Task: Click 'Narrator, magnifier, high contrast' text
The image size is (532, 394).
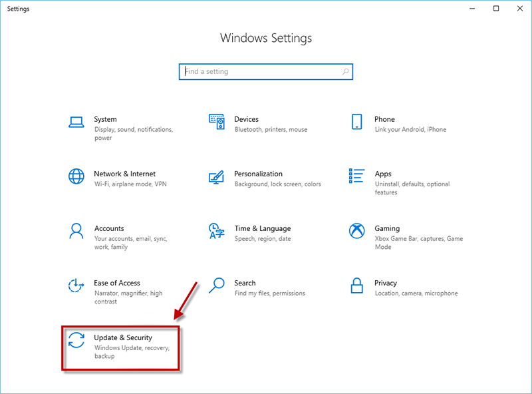Action: pos(128,297)
